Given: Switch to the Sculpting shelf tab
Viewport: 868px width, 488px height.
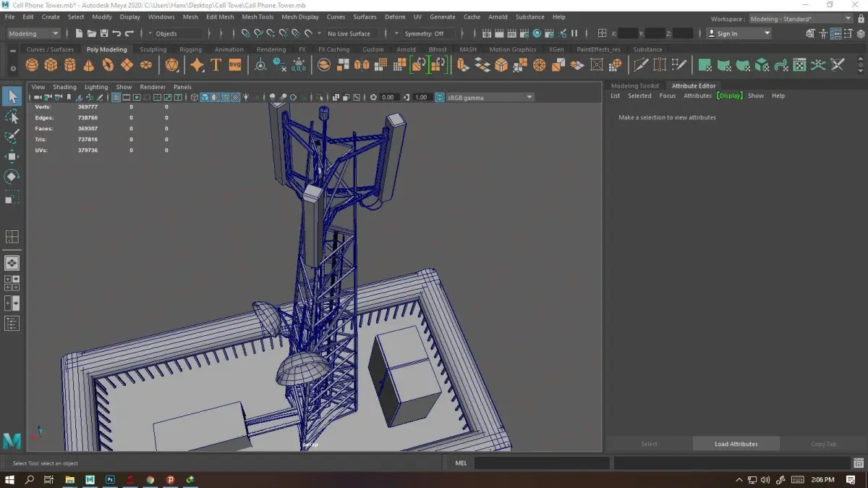Looking at the screenshot, I should point(153,49).
